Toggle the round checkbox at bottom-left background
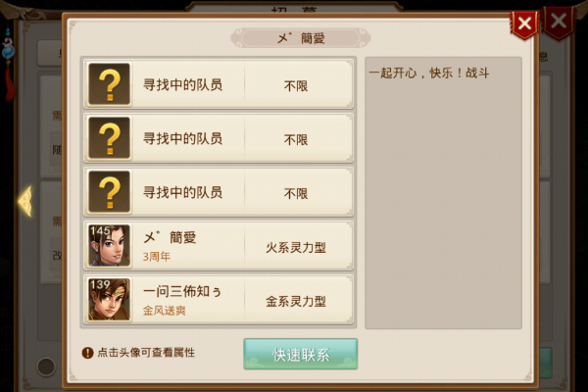The height and width of the screenshot is (392, 588). point(46,367)
